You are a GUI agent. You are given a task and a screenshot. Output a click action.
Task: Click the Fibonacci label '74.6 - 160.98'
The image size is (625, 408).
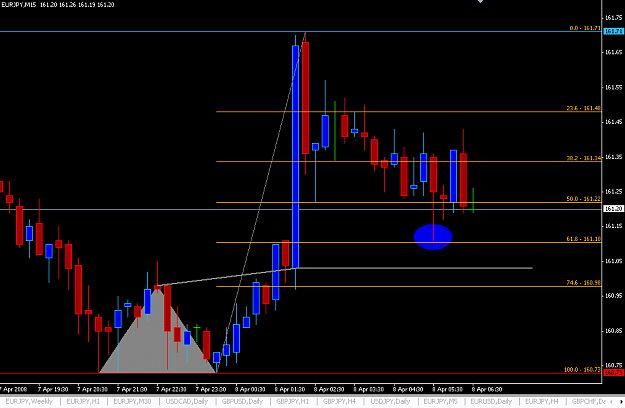[x=584, y=283]
